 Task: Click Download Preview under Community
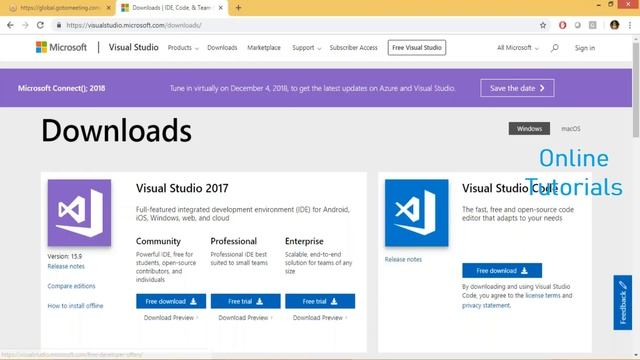coord(171,318)
